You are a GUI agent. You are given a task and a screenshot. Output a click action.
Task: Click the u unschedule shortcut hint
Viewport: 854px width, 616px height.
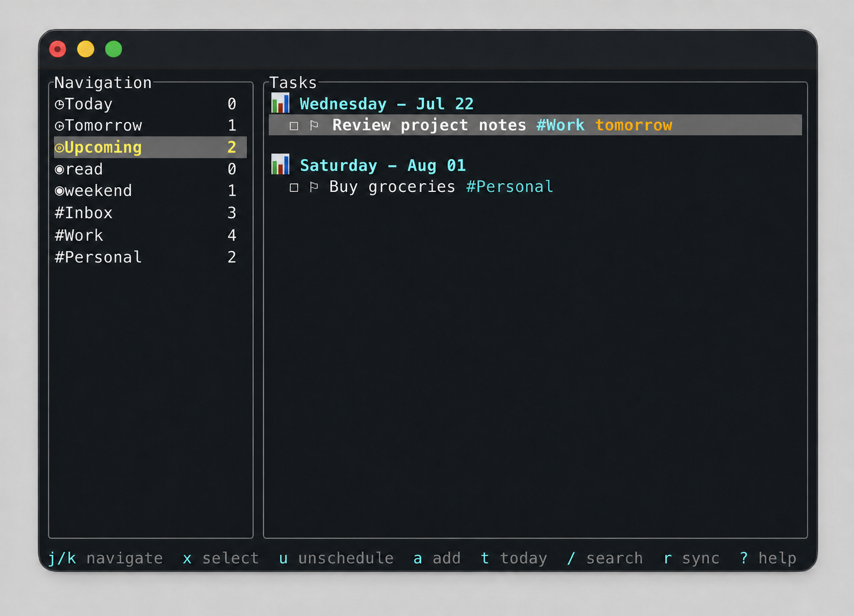click(336, 558)
